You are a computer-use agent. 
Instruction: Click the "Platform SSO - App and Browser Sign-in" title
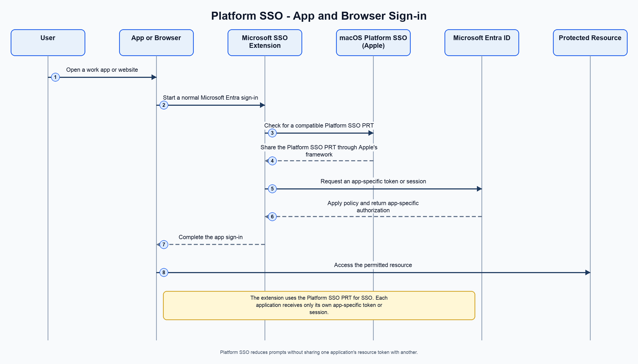click(x=319, y=16)
